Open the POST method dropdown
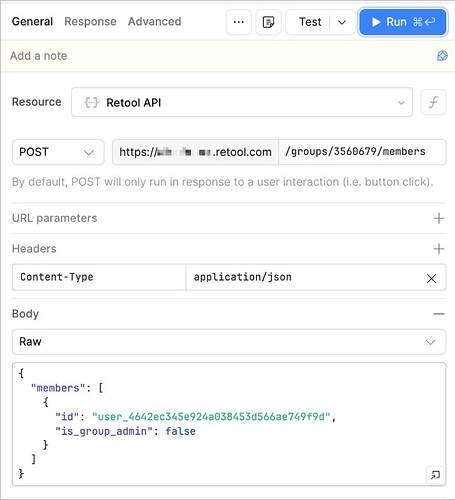This screenshot has width=455, height=500. pos(58,152)
